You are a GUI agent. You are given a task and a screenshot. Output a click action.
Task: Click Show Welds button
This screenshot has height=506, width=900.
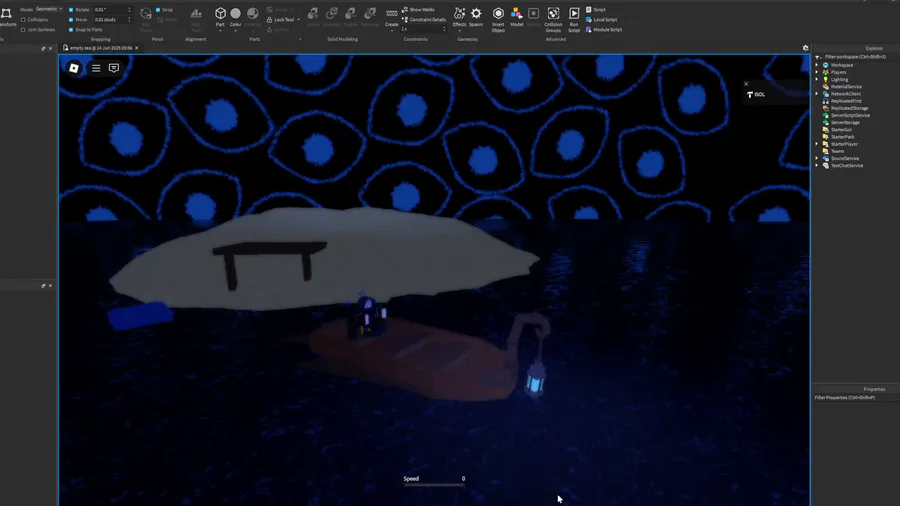[418, 10]
